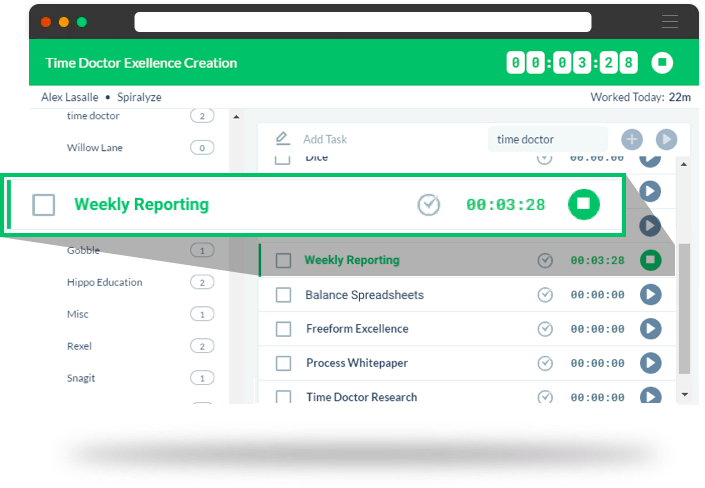Open the Rexel project

(79, 346)
